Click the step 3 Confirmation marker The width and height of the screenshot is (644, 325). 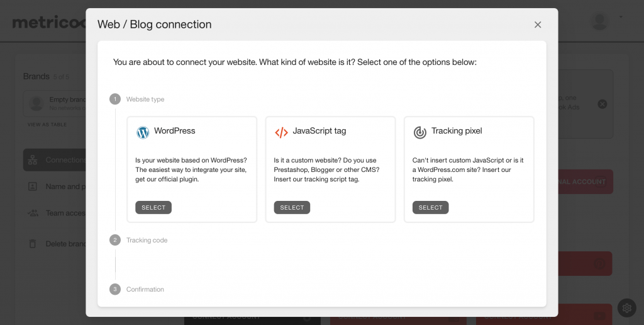(115, 289)
